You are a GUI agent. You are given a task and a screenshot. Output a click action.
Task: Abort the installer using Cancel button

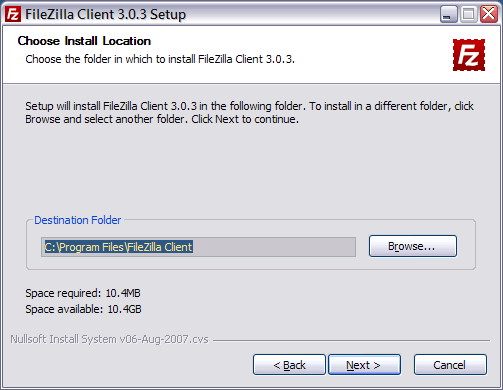(450, 365)
